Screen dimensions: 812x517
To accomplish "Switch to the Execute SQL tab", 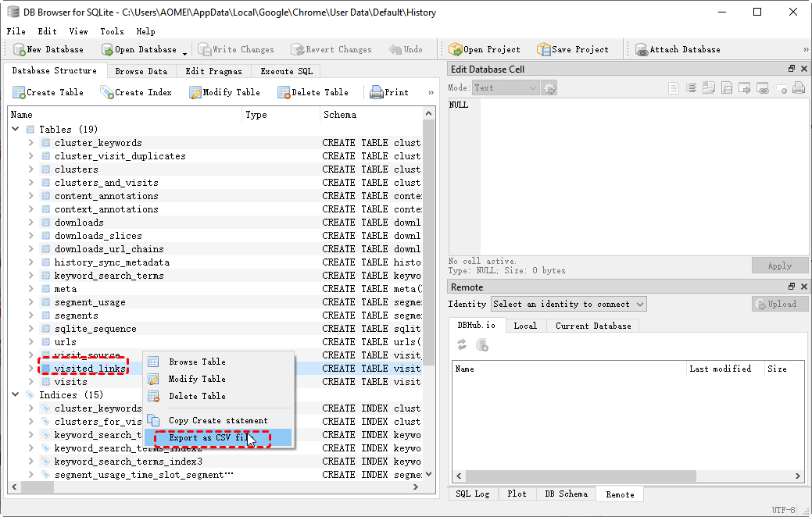I will (286, 71).
